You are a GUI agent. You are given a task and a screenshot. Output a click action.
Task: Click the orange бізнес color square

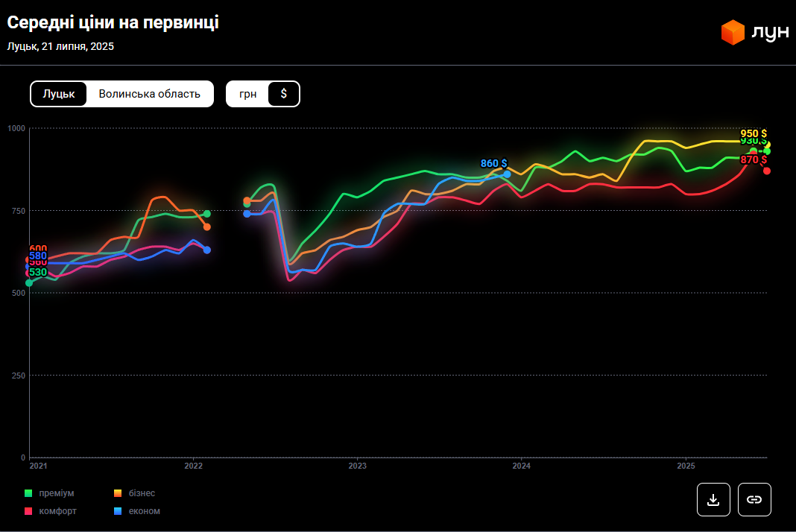[x=118, y=493]
